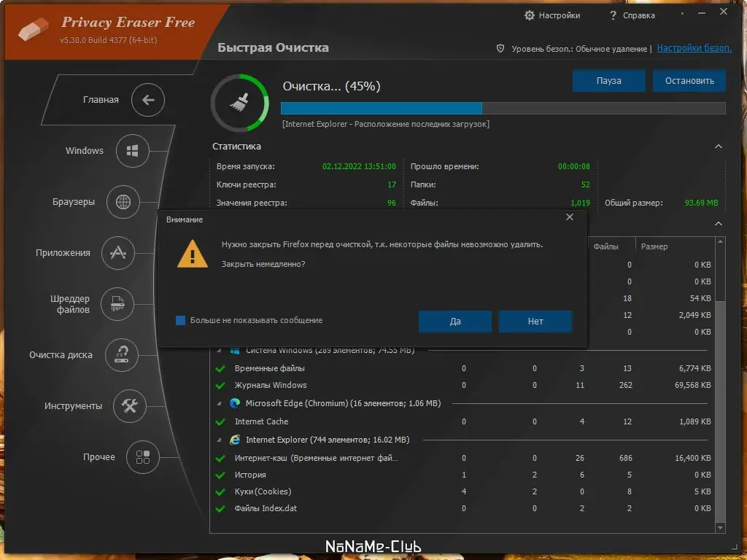The width and height of the screenshot is (747, 560).
Task: Click the Microsoft Edge icon in list
Action: (x=235, y=403)
